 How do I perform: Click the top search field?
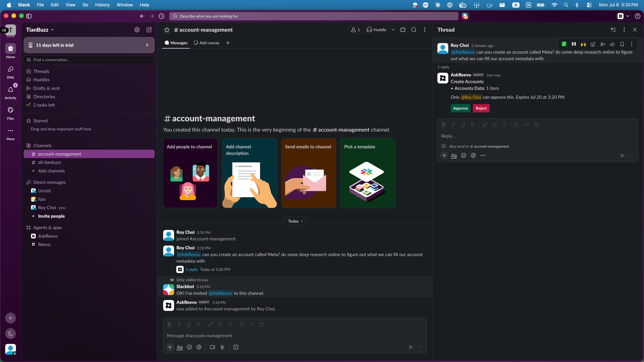point(314,16)
